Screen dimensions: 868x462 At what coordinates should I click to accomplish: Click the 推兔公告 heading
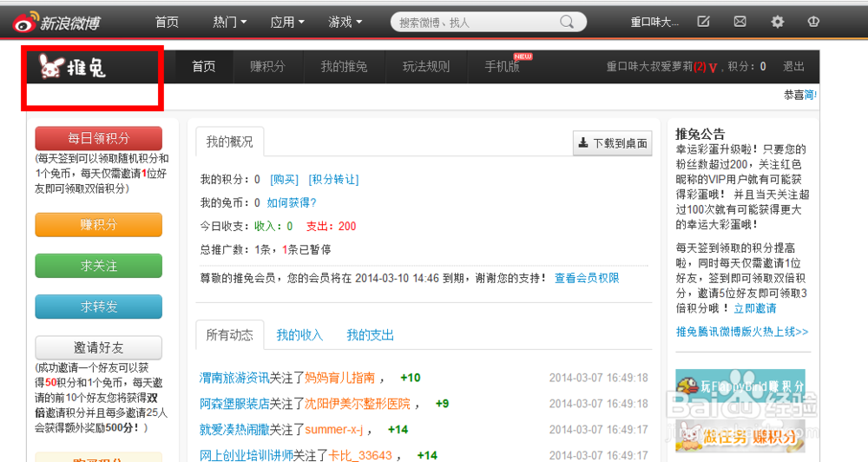coord(700,134)
